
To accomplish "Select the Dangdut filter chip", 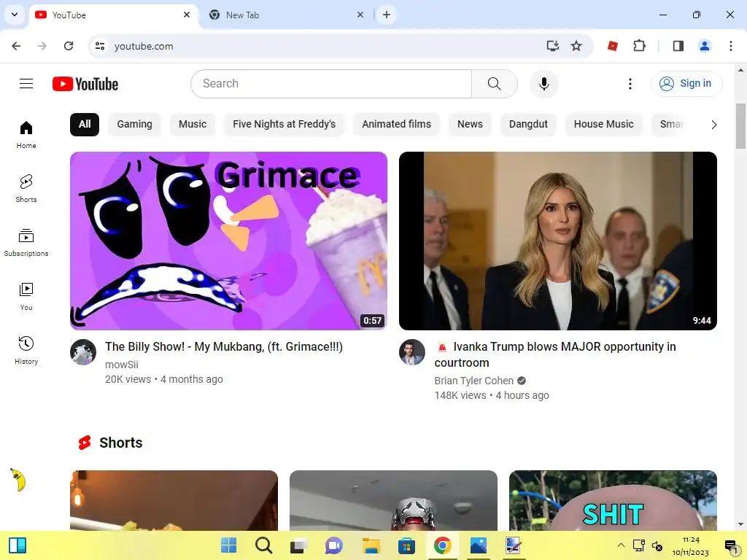I will point(528,124).
